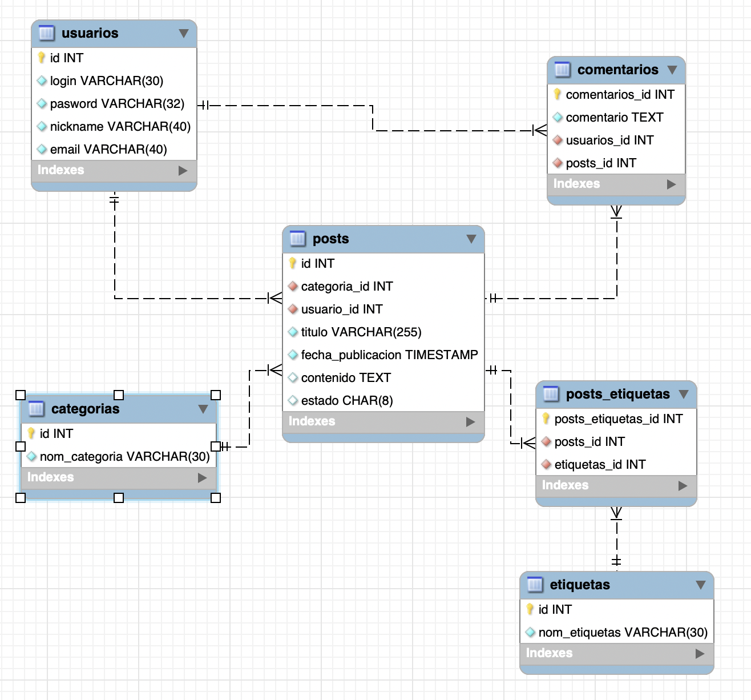751x700 pixels.
Task: Expand Indexes section of comentarios table
Action: pos(671,184)
